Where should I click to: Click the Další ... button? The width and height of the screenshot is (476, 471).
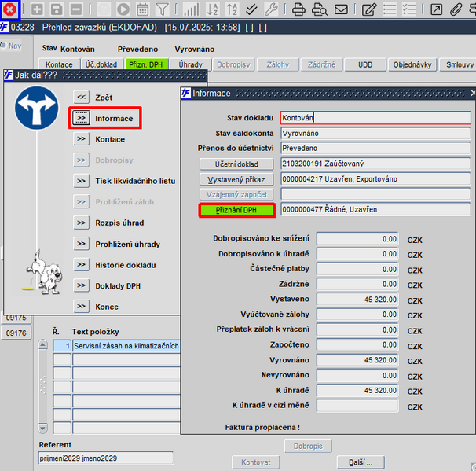[x=361, y=462]
